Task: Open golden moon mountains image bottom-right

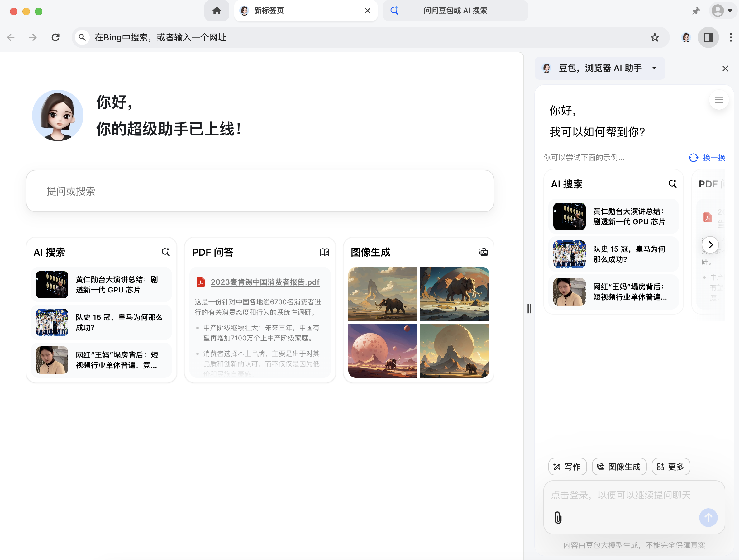Action: (x=454, y=351)
